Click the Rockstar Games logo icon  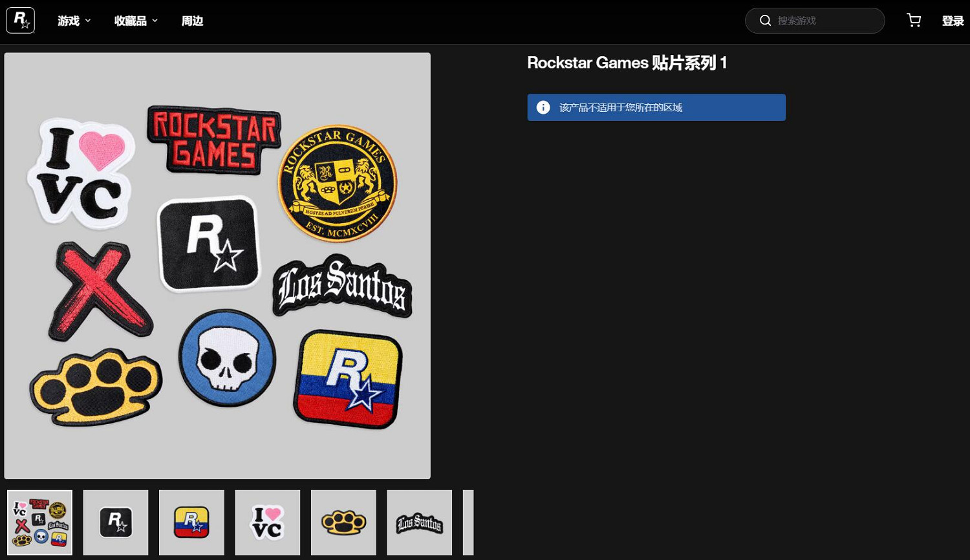[20, 20]
